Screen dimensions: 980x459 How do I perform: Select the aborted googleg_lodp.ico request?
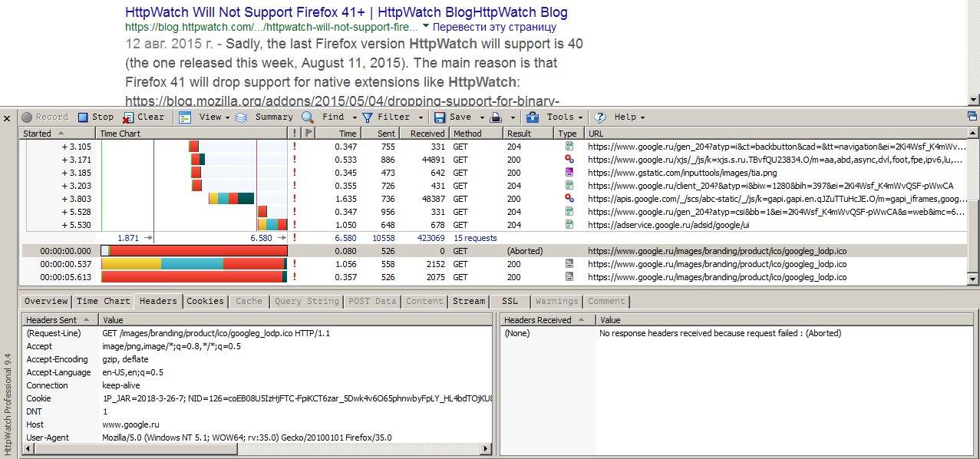coord(493,251)
